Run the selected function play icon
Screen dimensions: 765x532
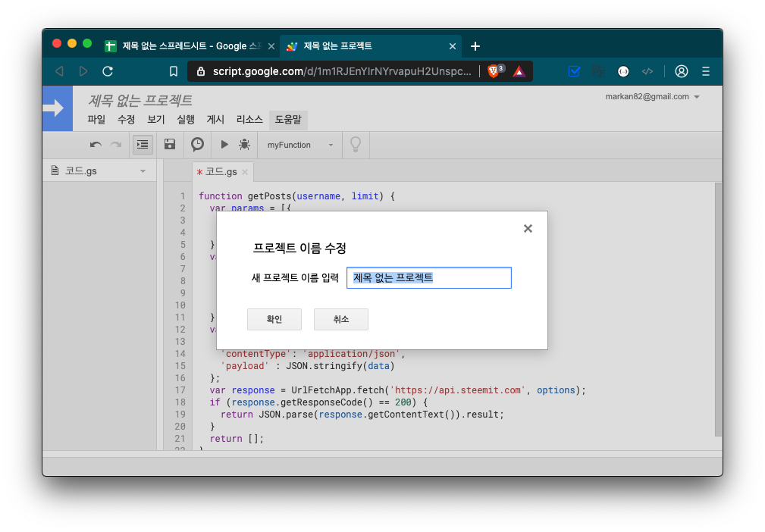224,145
